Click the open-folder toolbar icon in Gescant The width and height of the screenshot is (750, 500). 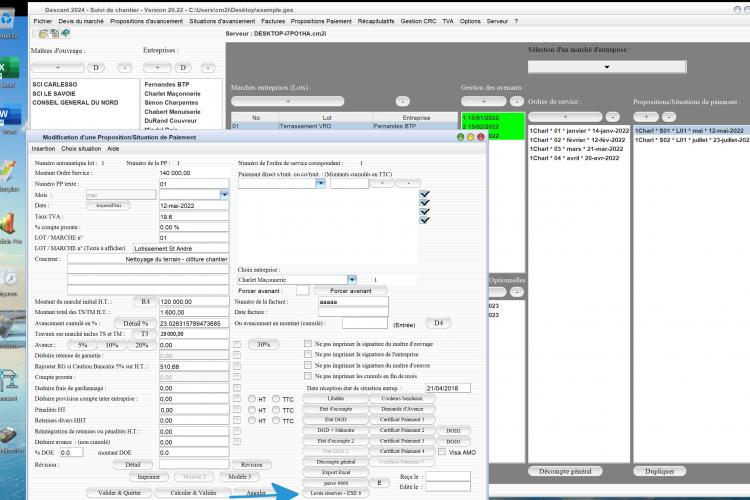44,33
